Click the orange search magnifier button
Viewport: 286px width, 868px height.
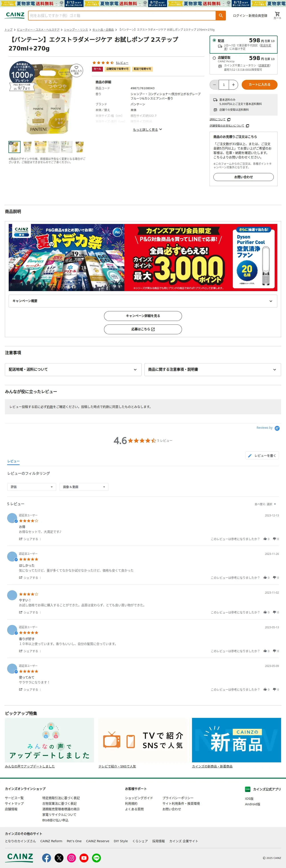[x=221, y=16]
